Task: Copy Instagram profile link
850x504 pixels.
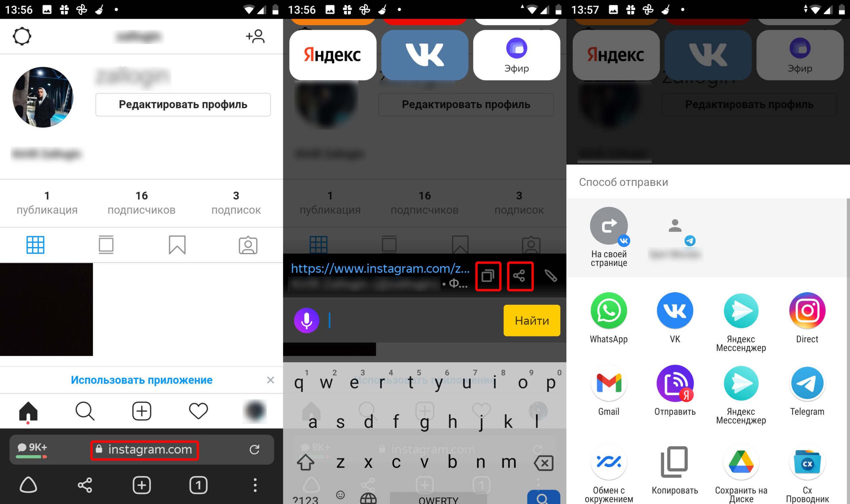Action: 488,275
